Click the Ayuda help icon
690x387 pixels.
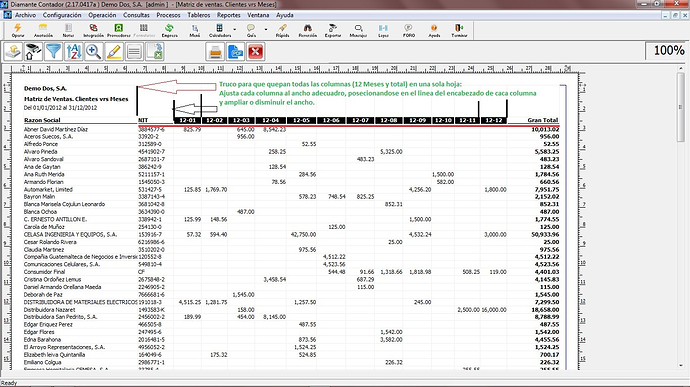click(x=434, y=30)
